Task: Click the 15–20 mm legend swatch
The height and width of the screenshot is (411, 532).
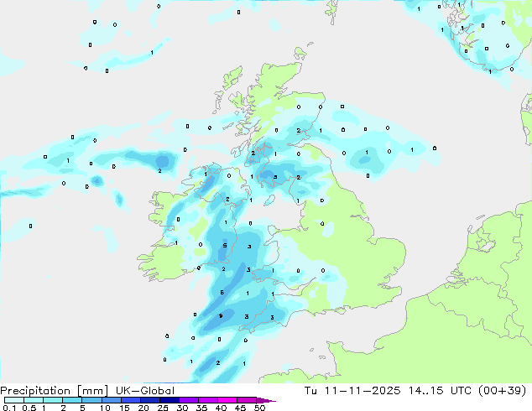Action: 131,400
